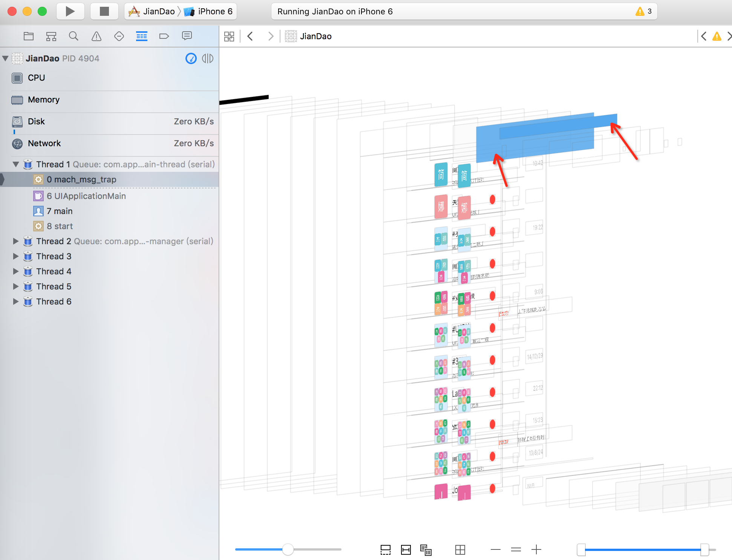Expand Thread 3 disclosure triangle
This screenshot has width=732, height=560.
click(x=16, y=256)
